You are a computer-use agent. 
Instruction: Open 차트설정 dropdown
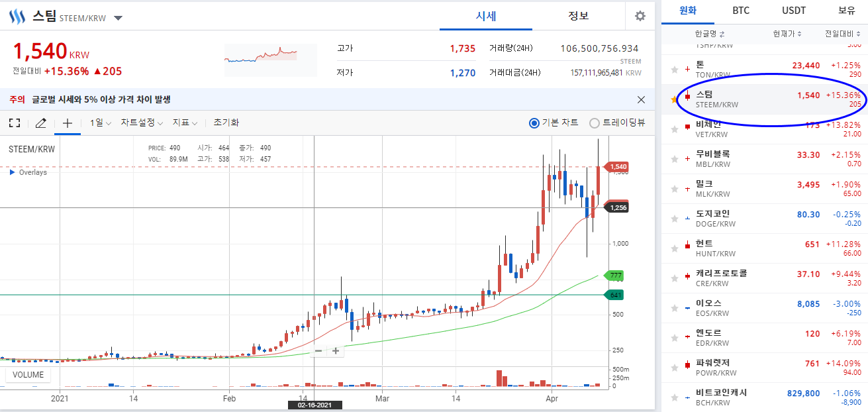142,123
